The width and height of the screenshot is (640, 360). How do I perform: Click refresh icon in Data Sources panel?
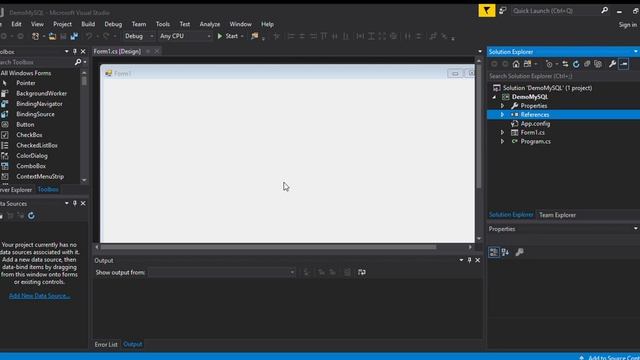[31, 216]
